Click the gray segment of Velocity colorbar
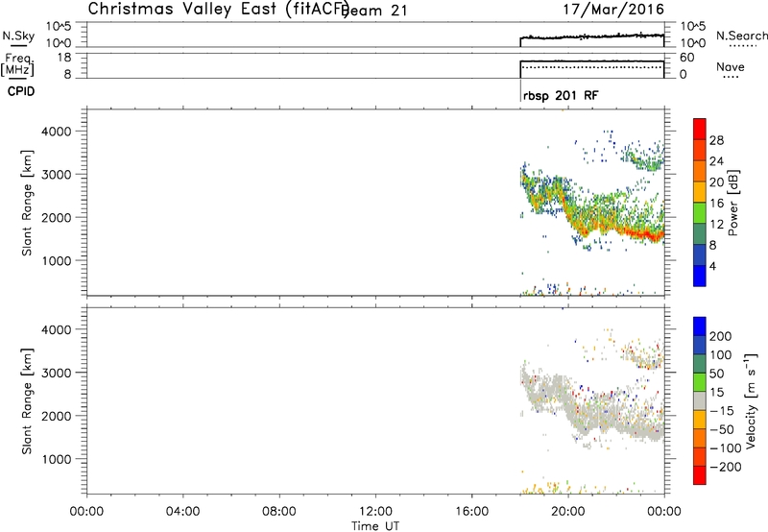Image resolution: width=768 pixels, height=532 pixels. pyautogui.click(x=700, y=400)
